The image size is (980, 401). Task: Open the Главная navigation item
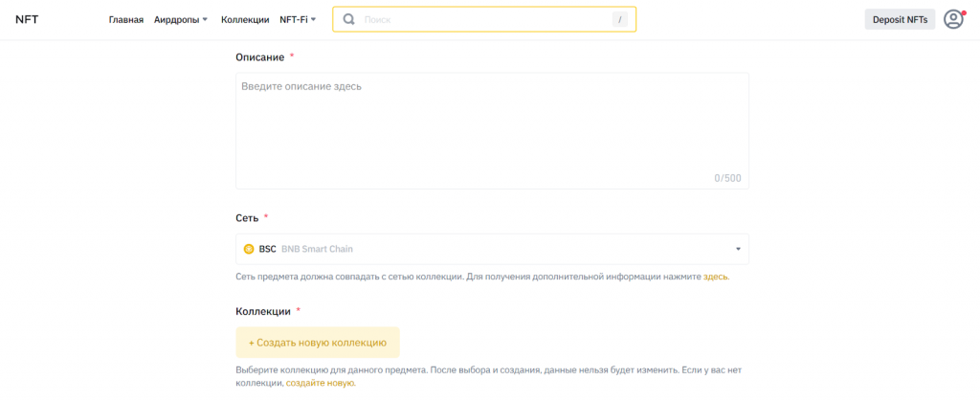125,20
